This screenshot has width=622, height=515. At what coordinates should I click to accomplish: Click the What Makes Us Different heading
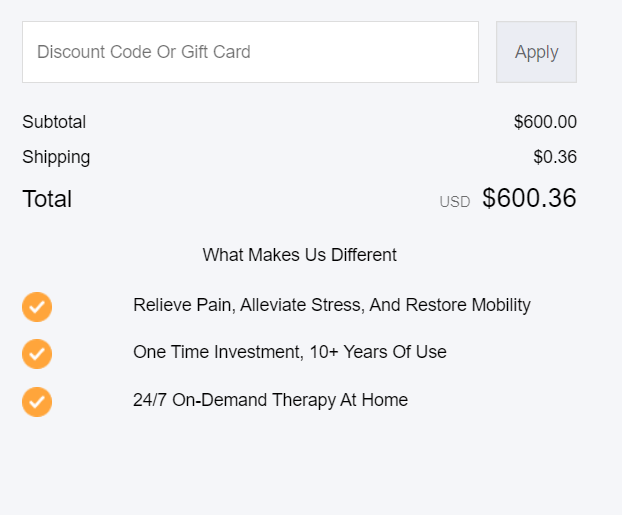point(300,255)
